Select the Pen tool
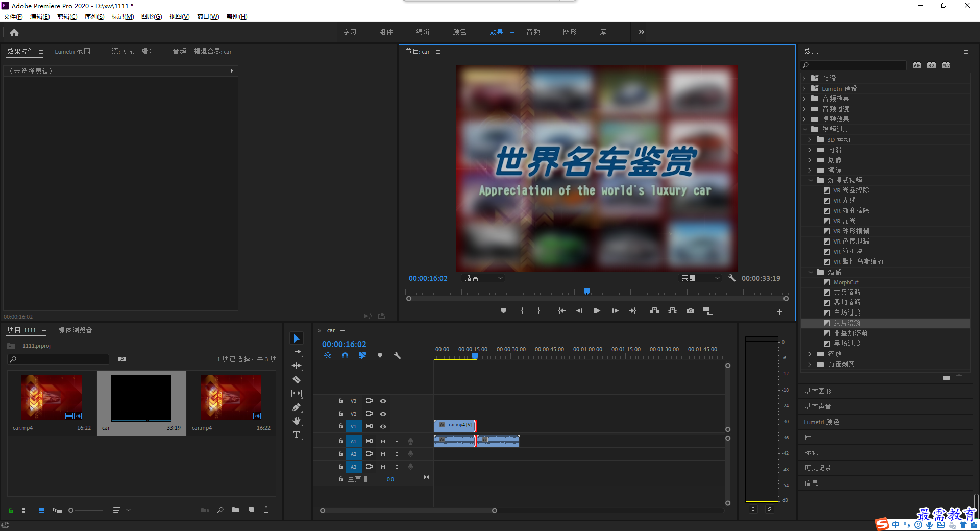Screen dimensions: 980x531 (297, 407)
